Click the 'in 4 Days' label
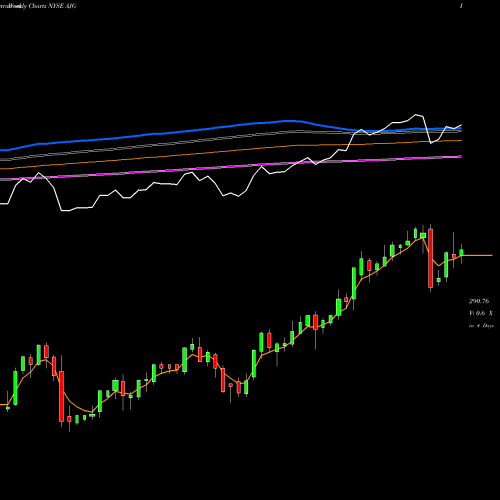The height and width of the screenshot is (500, 500). (481, 326)
